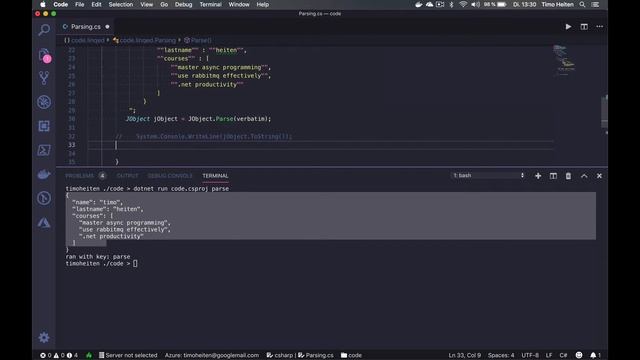Click Server not selected status item
Screen dimensions: 640x360
[128, 355]
